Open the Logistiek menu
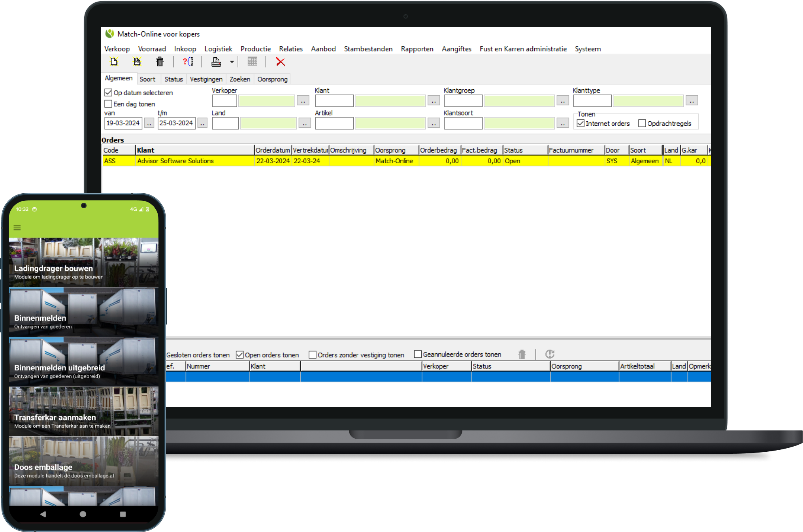Viewport: 803px width, 532px height. (218, 49)
